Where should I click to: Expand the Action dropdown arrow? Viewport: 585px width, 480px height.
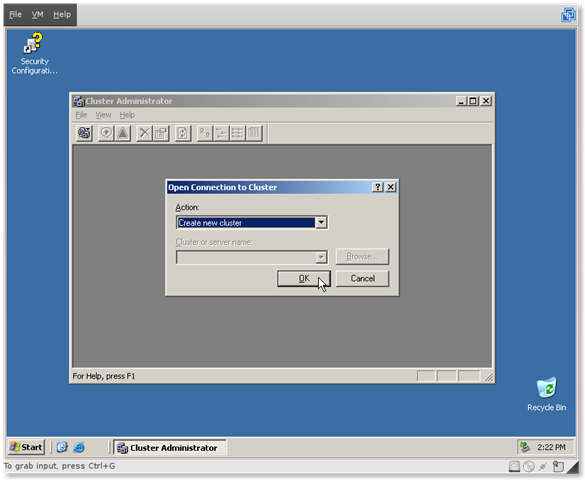(x=321, y=223)
